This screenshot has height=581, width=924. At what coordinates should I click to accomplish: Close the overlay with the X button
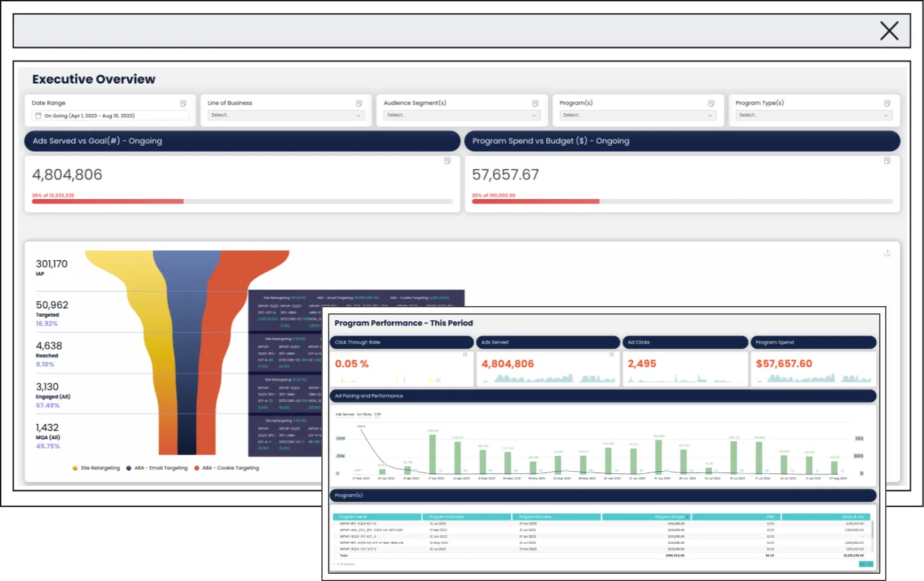point(889,31)
